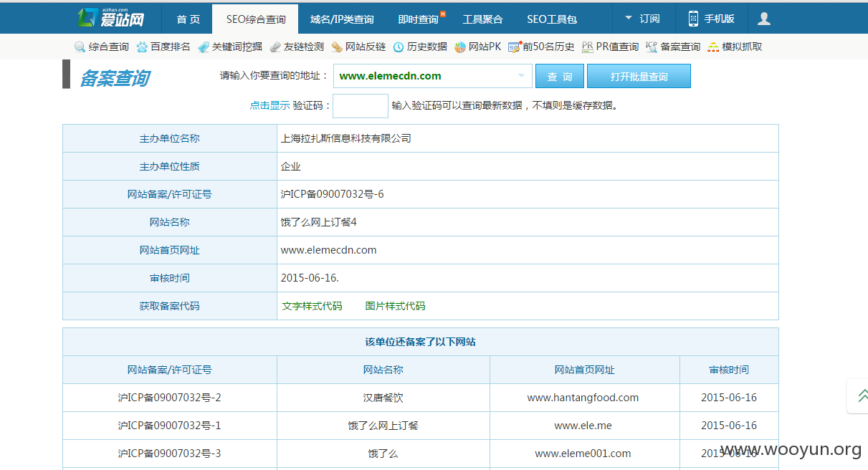Click the 沪ICP备09007032号-2 cell
The image size is (868, 470).
170,398
